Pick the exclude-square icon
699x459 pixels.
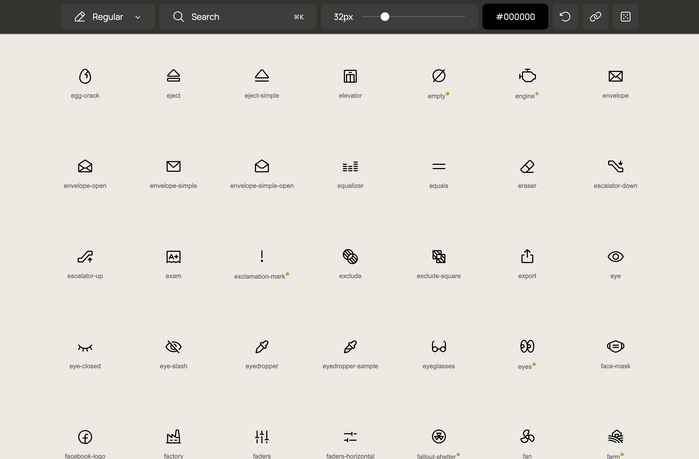[x=438, y=257]
